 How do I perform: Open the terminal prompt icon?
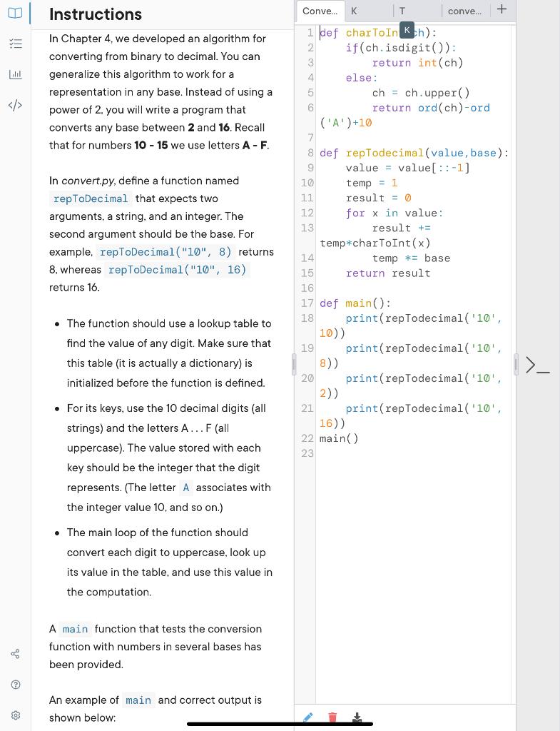537,365
